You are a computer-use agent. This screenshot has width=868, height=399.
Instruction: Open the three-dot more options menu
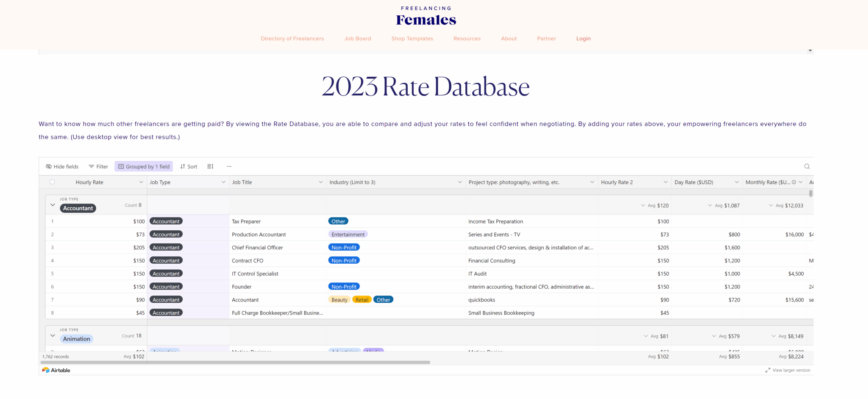tap(229, 167)
